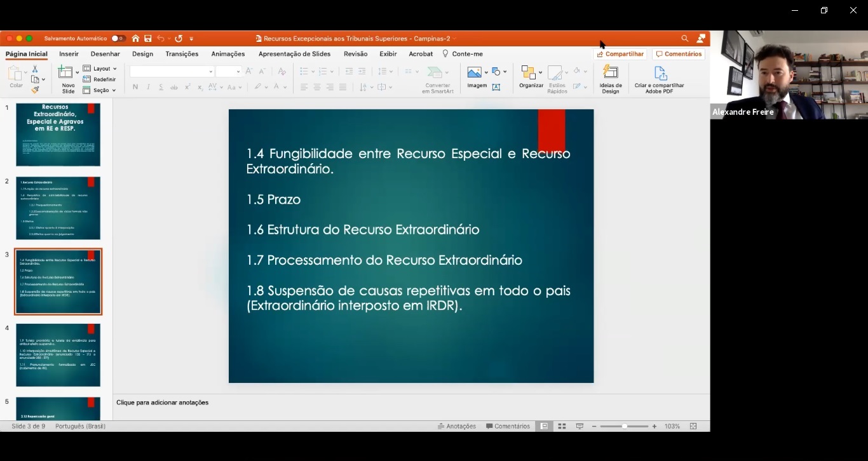Center align the text
The height and width of the screenshot is (461, 868).
click(317, 87)
